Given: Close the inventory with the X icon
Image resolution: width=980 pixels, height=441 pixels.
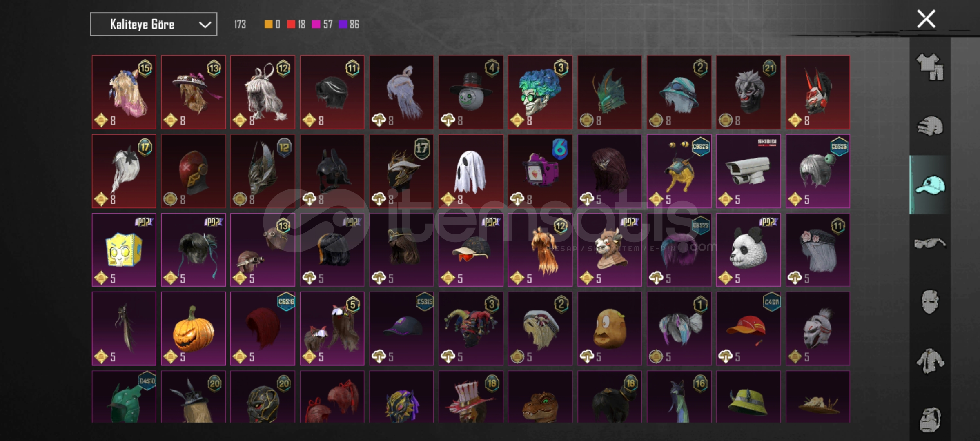Looking at the screenshot, I should pos(926,19).
